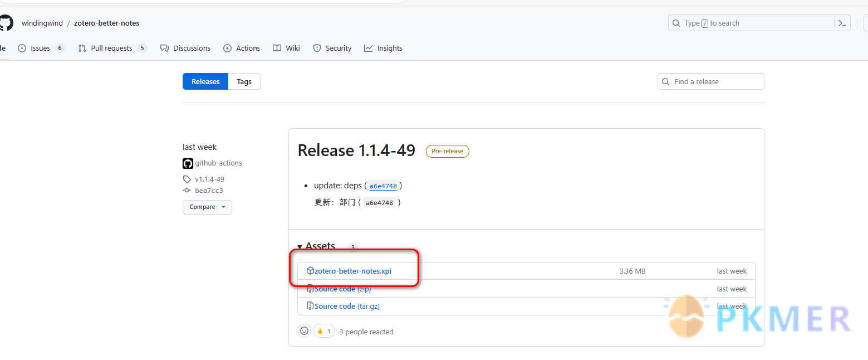Open commit a6e4748 in 'update: deps' line

[x=383, y=186]
